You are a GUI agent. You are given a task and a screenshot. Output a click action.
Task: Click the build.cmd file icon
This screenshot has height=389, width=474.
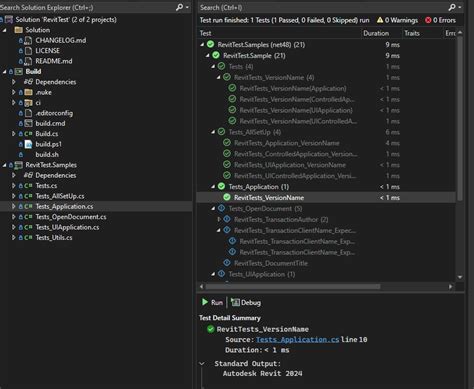29,123
